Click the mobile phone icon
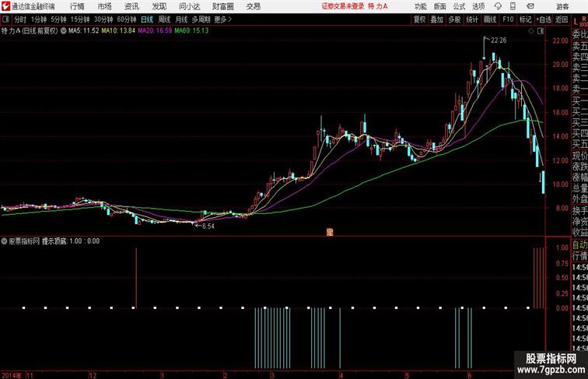The image size is (588, 379). pyautogui.click(x=513, y=6)
